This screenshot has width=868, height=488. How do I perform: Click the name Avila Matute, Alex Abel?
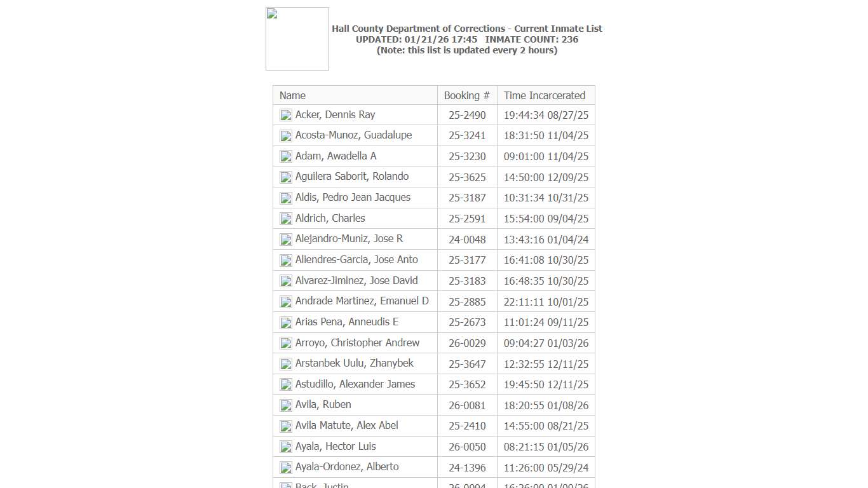pyautogui.click(x=346, y=425)
